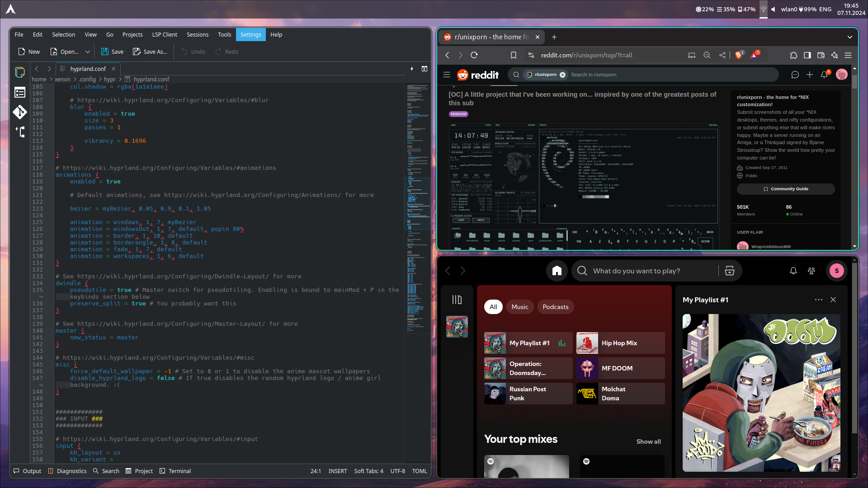Collapse Spotify Your Library sidebar

pyautogui.click(x=457, y=300)
